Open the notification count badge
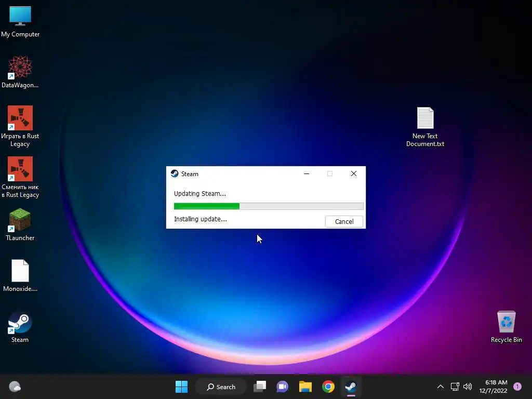Screen dimensions: 532x399 pos(517,387)
